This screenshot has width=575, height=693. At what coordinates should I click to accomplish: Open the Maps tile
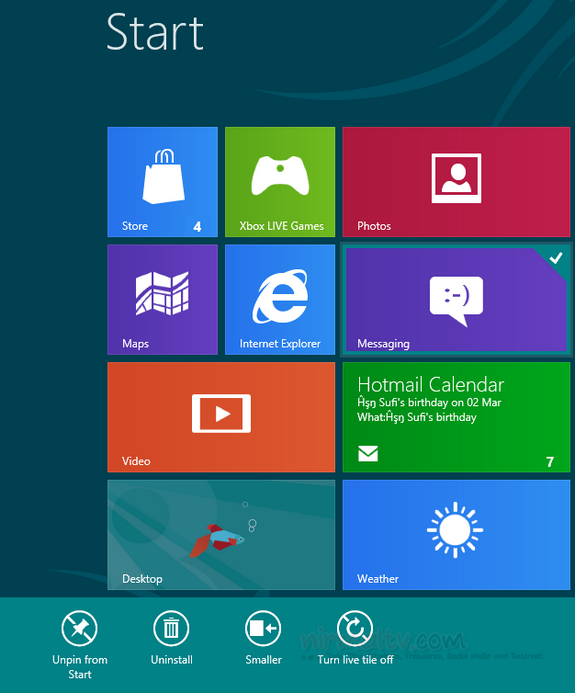[x=163, y=300]
